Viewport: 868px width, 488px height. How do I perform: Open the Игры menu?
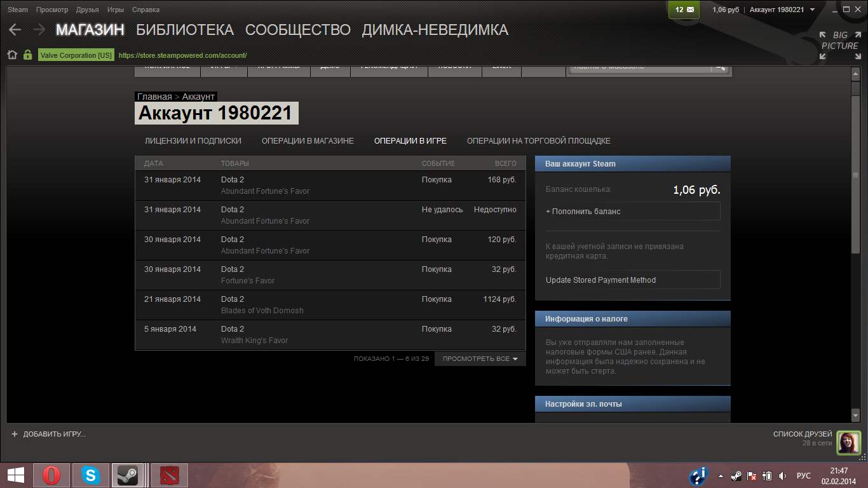click(x=116, y=10)
